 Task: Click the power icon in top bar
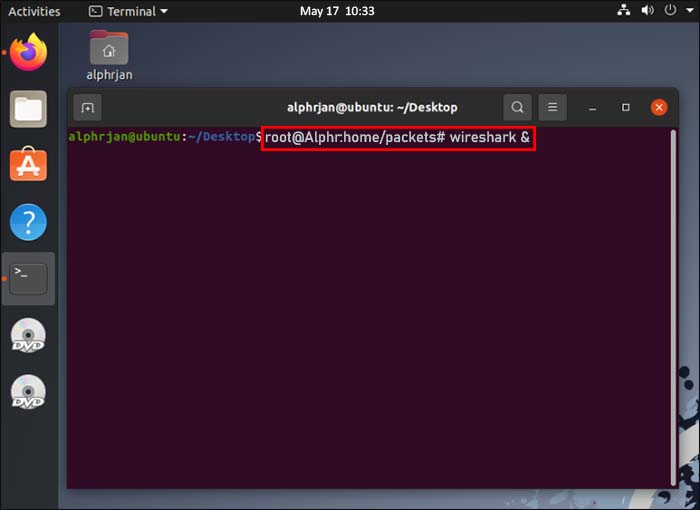point(670,10)
